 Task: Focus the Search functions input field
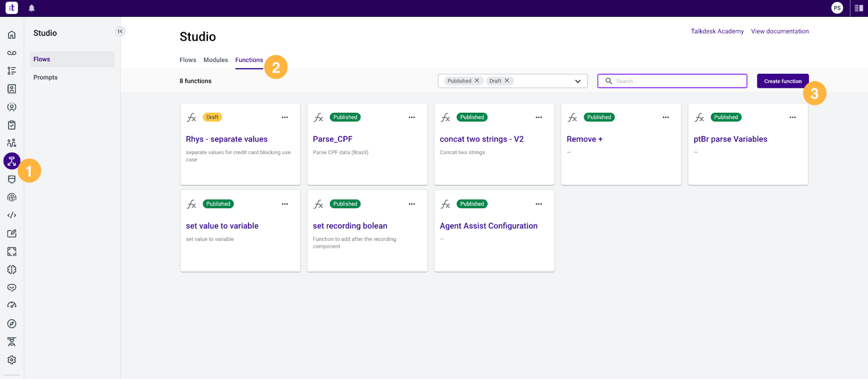point(672,81)
